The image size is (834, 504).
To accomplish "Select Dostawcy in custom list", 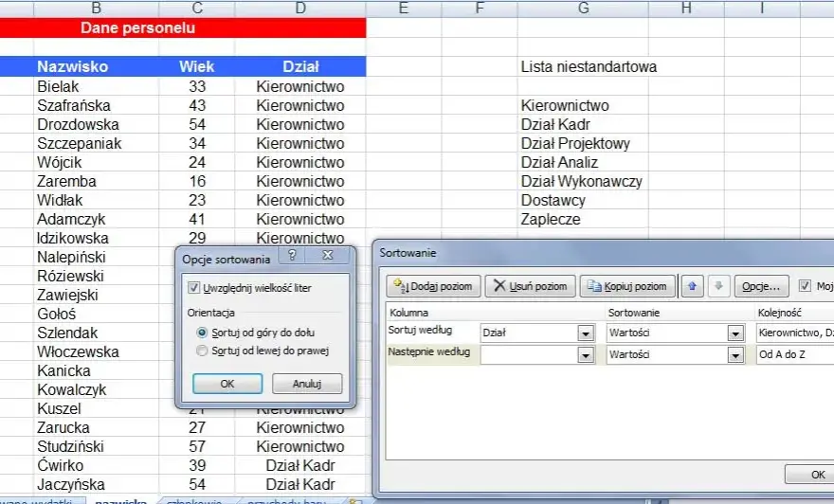I will tap(583, 201).
